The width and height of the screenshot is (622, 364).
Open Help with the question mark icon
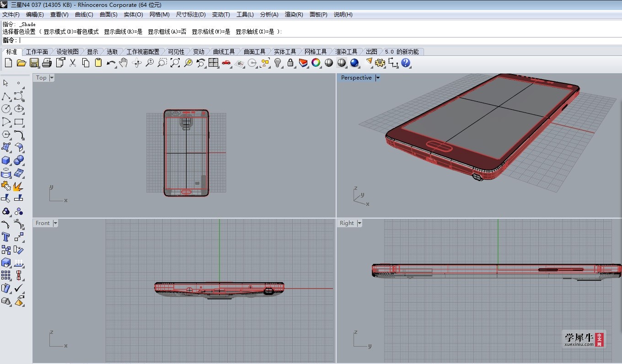(406, 63)
